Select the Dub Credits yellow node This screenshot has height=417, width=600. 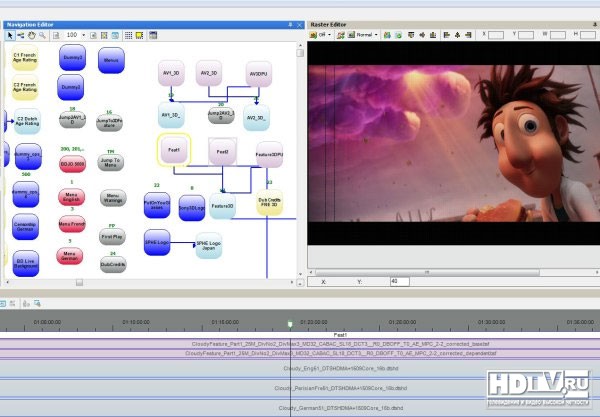coord(269,202)
